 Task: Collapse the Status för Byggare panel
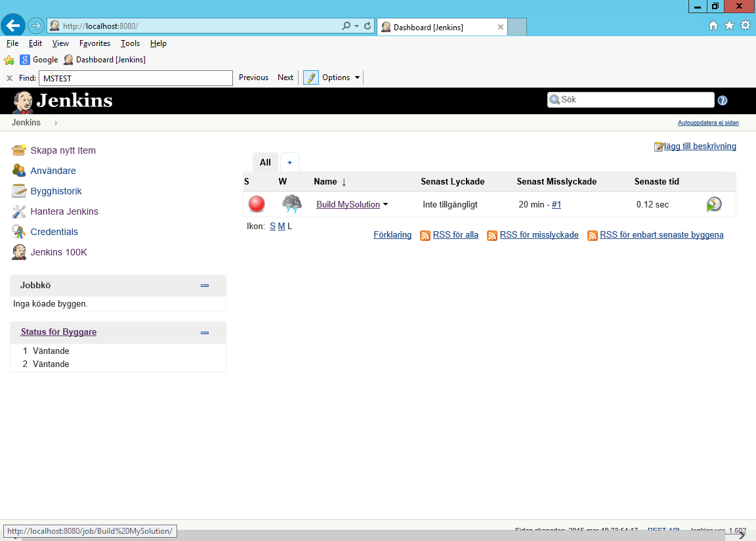point(205,333)
